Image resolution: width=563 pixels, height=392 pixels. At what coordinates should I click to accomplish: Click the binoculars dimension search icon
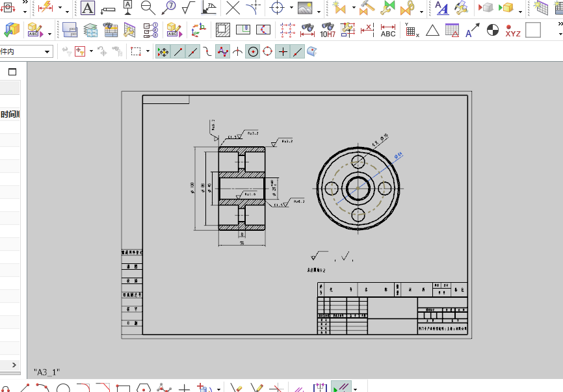(x=308, y=30)
